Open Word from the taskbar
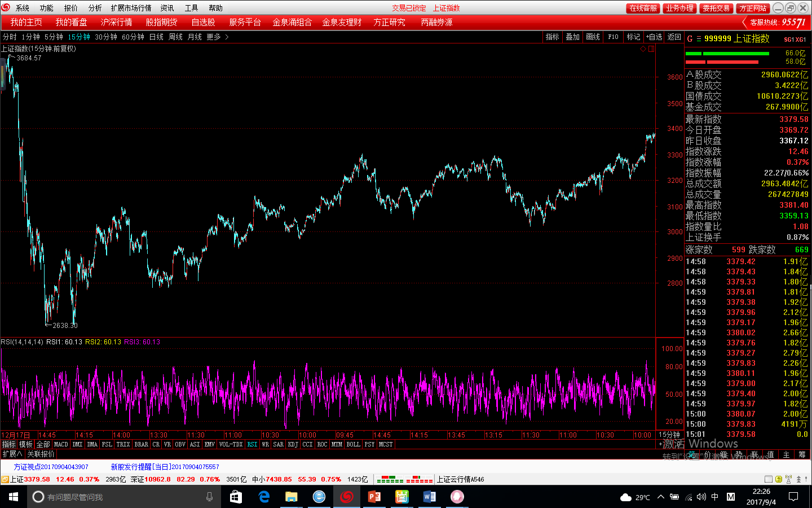This screenshot has height=508, width=812. (x=429, y=497)
